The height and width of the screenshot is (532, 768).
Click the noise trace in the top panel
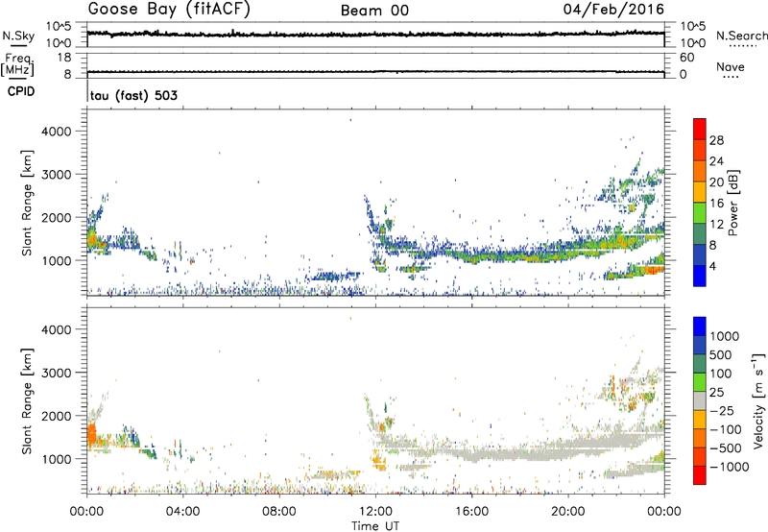[x=375, y=35]
